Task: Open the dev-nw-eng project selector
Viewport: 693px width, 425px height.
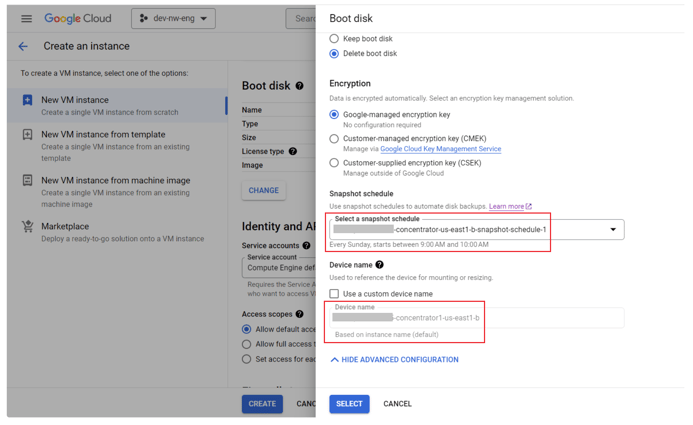Action: point(173,18)
